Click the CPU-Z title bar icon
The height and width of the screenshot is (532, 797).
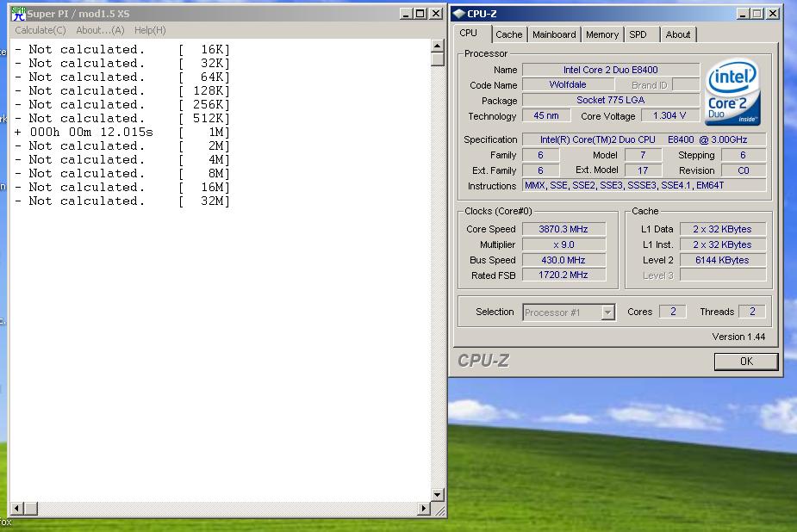[459, 14]
